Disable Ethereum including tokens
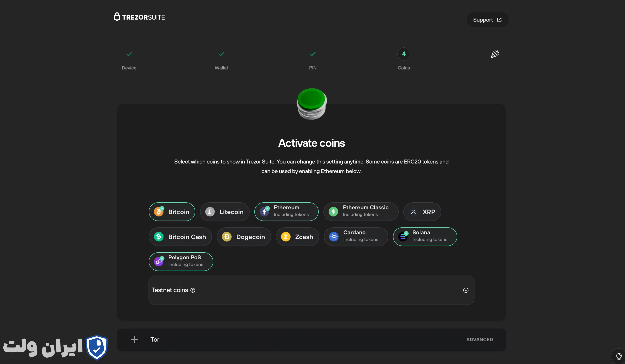The height and width of the screenshot is (364, 625). tap(286, 212)
